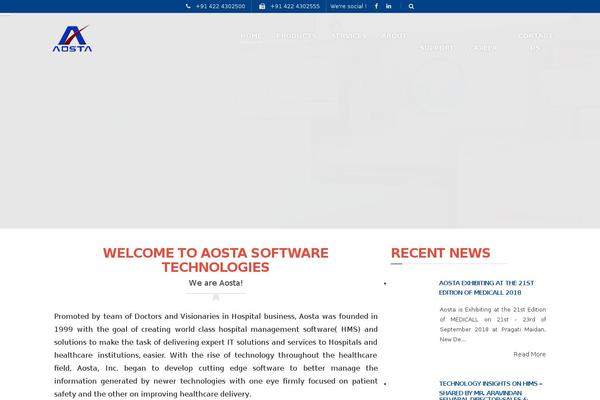Open the LinkedIn social icon
The height and width of the screenshot is (400, 600).
tap(388, 6)
